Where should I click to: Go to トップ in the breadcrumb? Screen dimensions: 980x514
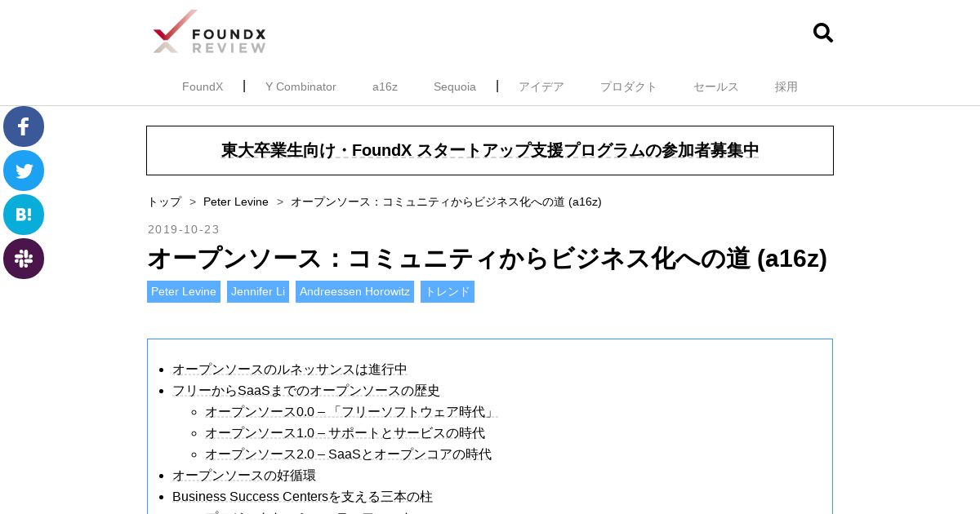tap(164, 202)
